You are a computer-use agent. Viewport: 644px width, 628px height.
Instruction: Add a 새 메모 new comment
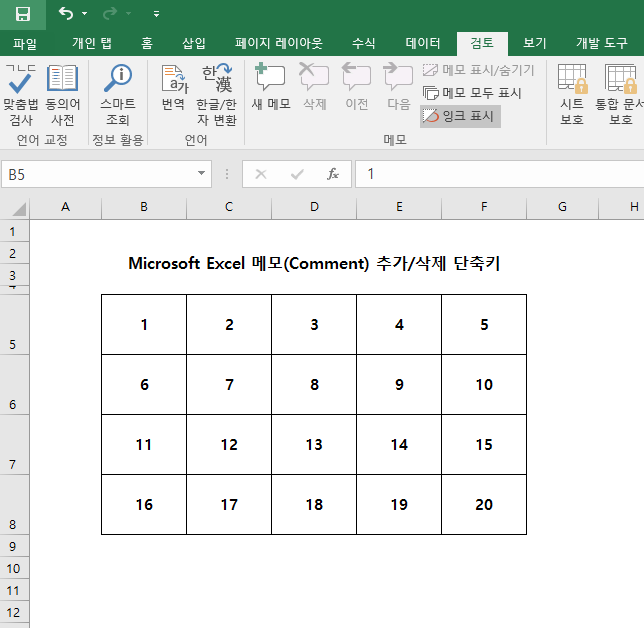[x=271, y=87]
